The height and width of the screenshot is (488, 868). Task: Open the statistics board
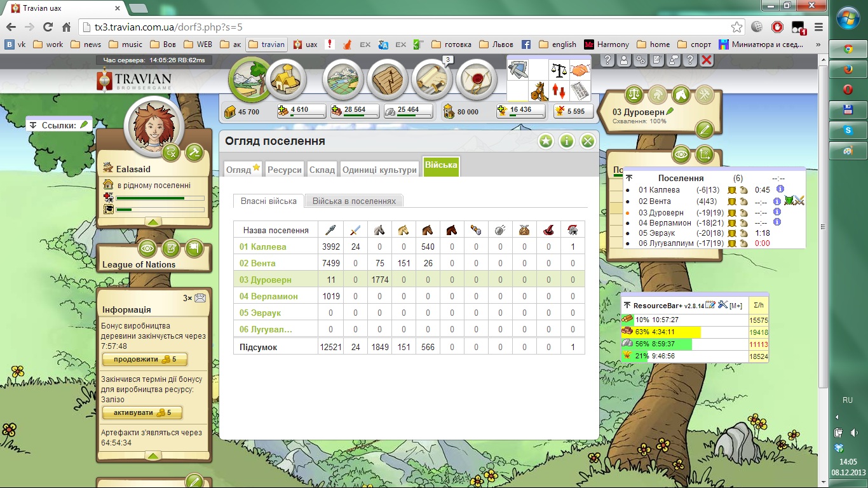point(388,79)
